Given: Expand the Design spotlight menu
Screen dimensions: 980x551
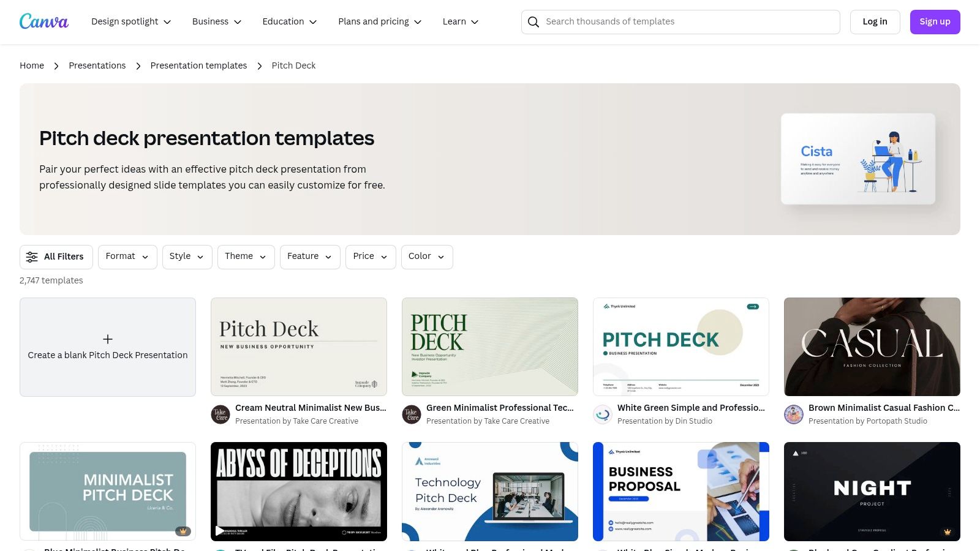Looking at the screenshot, I should click(131, 21).
